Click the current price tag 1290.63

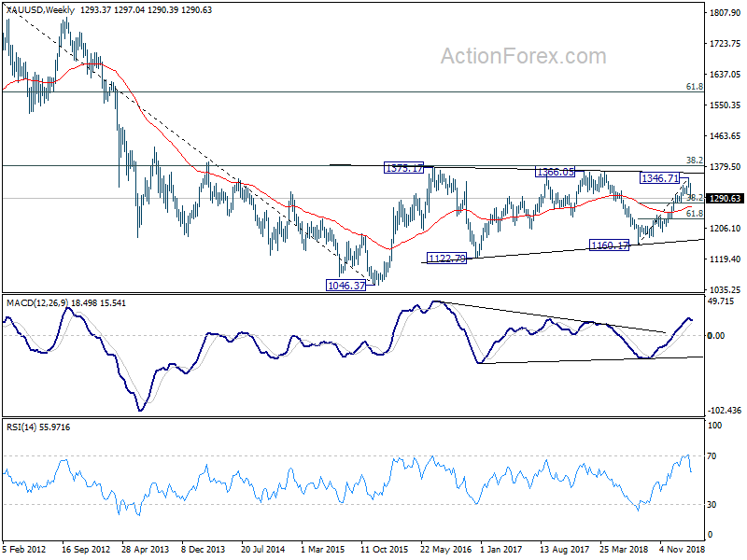[x=725, y=198]
